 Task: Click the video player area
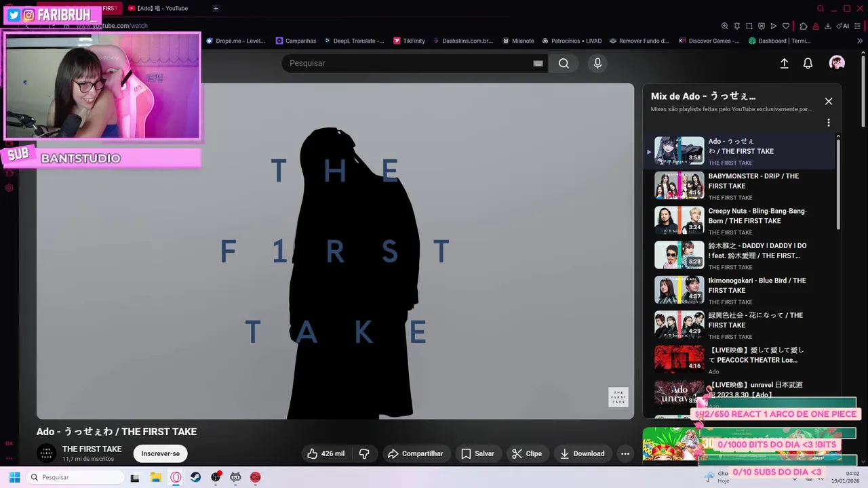pos(335,251)
